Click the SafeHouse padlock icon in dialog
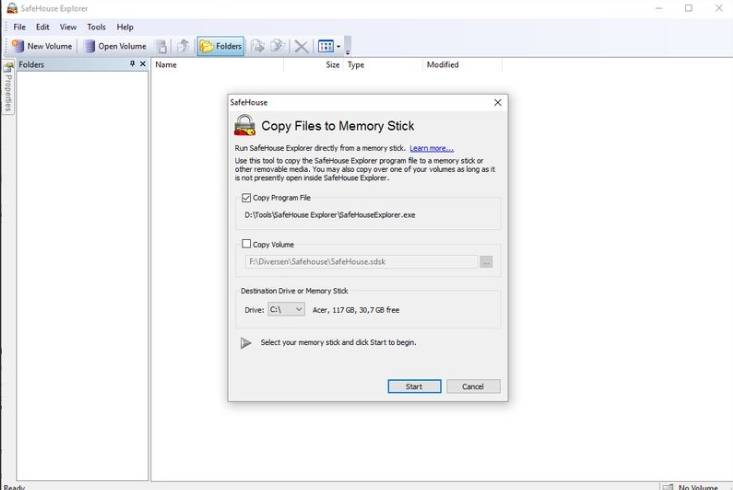The image size is (733, 490). click(244, 125)
